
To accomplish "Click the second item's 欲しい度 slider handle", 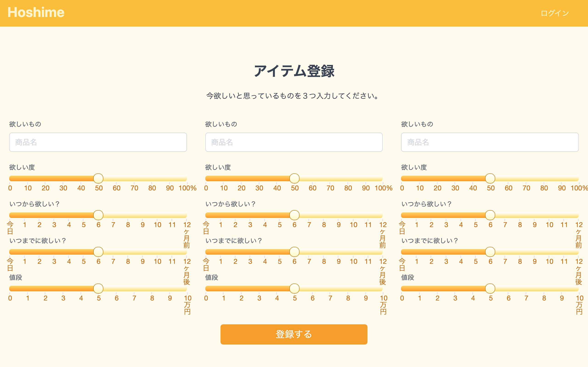I will click(x=294, y=178).
